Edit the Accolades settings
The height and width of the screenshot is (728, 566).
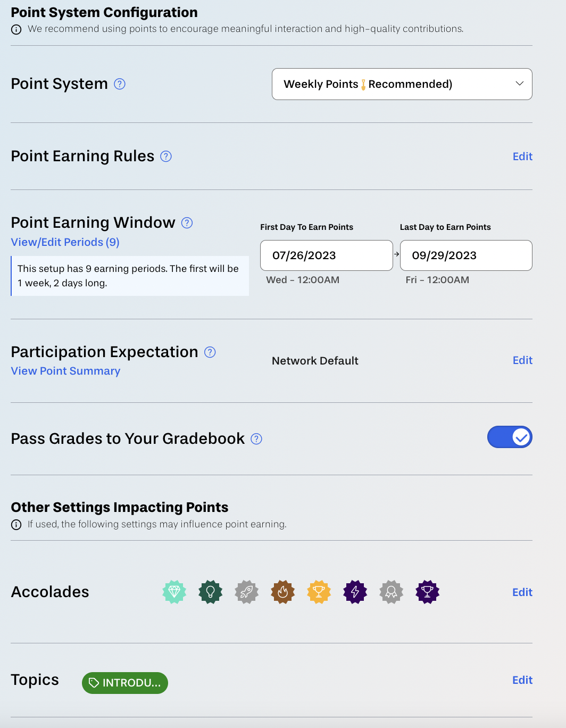pos(522,592)
